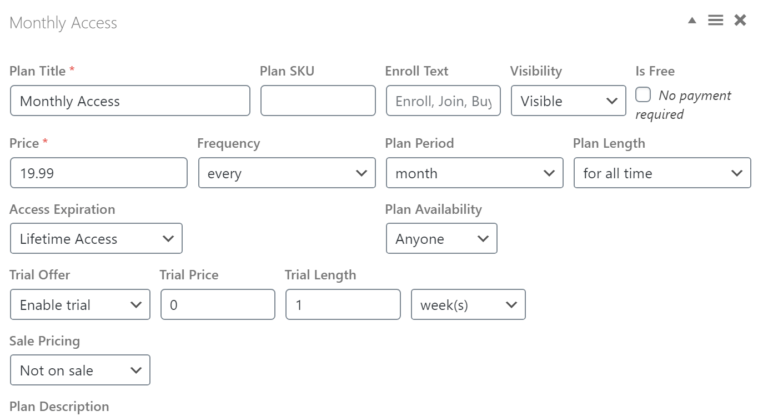This screenshot has height=416, width=768.
Task: Collapse the Monthly Access plan panel
Action: coord(693,20)
